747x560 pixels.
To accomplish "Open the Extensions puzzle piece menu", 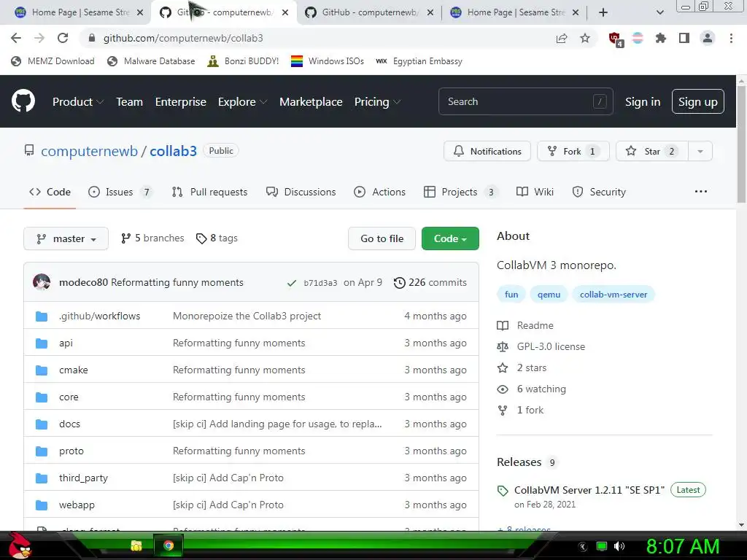I will (x=660, y=39).
